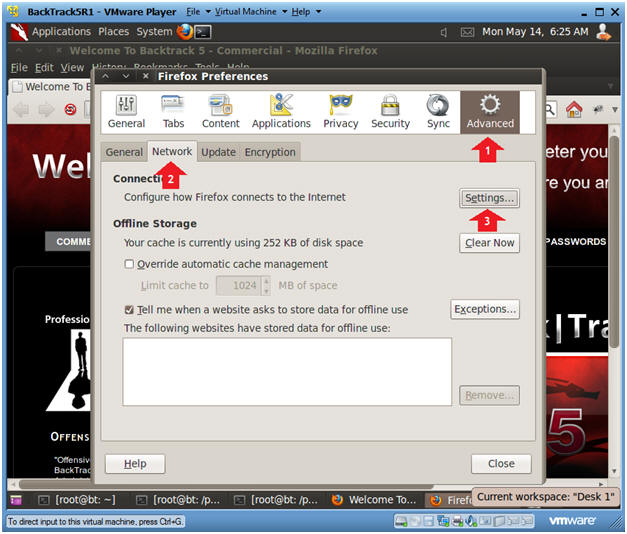This screenshot has height=534, width=627.
Task: Enable Override automatic cache management
Action: [x=129, y=264]
